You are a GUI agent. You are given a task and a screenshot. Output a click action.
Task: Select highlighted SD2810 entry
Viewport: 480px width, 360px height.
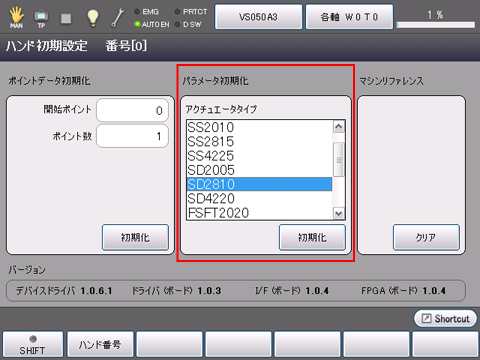click(x=259, y=184)
